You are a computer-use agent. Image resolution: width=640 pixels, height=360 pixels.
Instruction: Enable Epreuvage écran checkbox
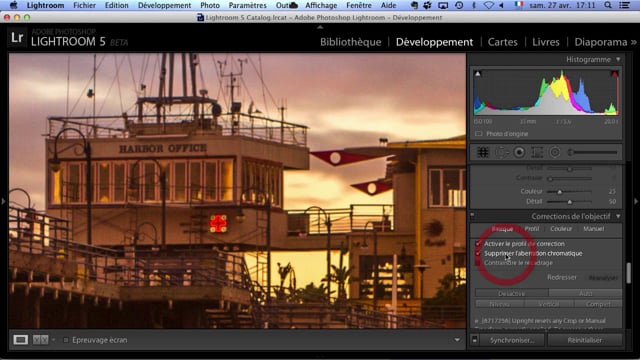66,340
